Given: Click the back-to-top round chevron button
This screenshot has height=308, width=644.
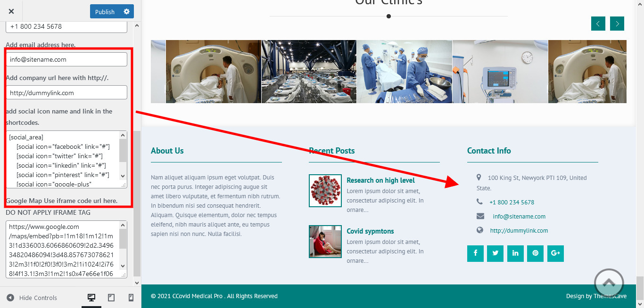Looking at the screenshot, I should coord(609,284).
